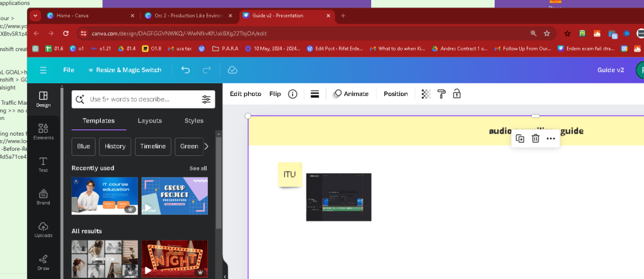Open more options three-dot menu
The width and height of the screenshot is (644, 279).
click(551, 139)
